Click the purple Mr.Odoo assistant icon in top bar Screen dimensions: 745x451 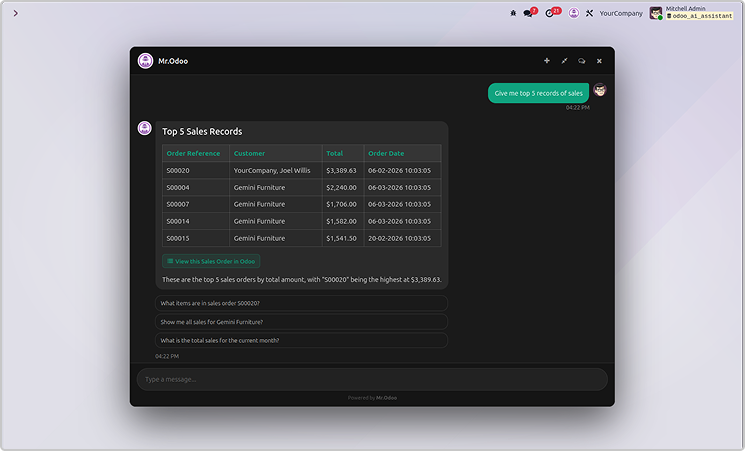point(574,13)
